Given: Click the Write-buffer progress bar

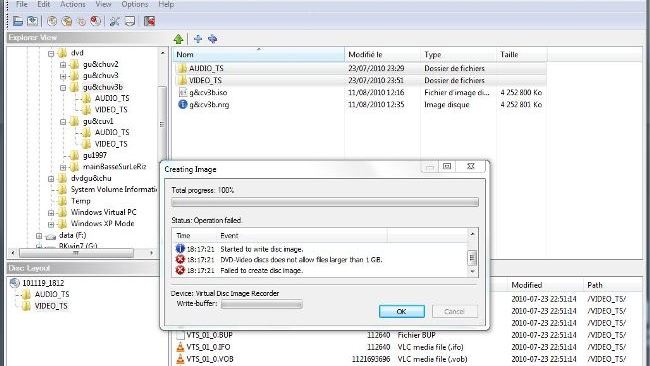Looking at the screenshot, I should point(262,305).
